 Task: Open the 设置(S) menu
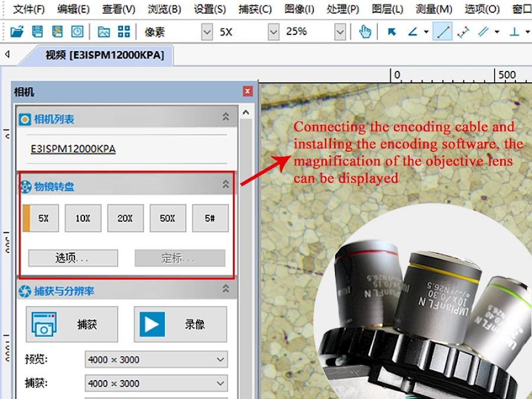210,9
